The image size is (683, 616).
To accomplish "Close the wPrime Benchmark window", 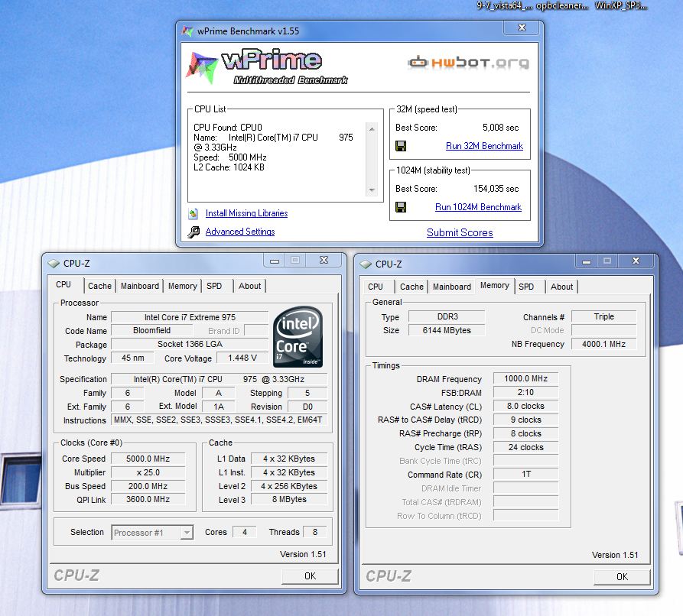I will coord(522,28).
